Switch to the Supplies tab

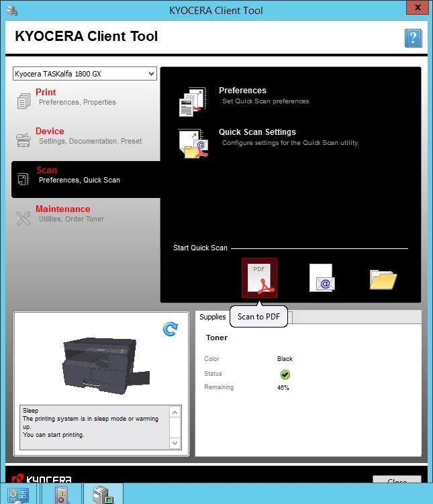click(x=213, y=317)
